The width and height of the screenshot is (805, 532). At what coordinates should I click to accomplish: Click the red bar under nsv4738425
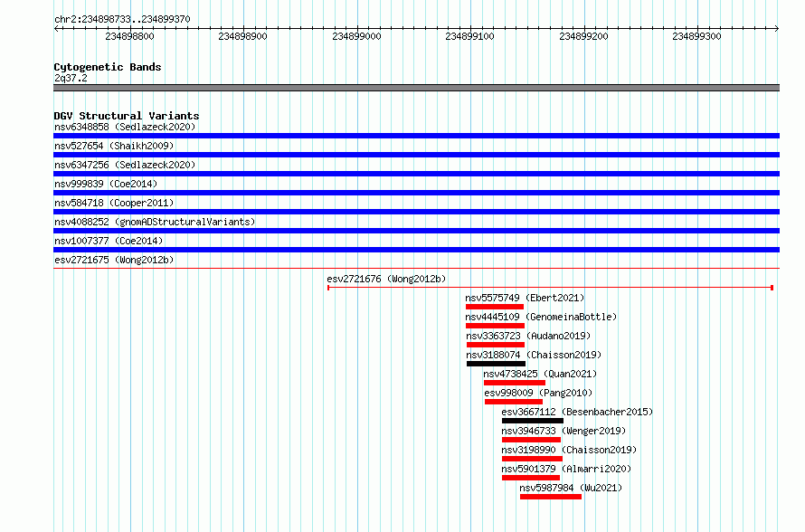pos(515,383)
